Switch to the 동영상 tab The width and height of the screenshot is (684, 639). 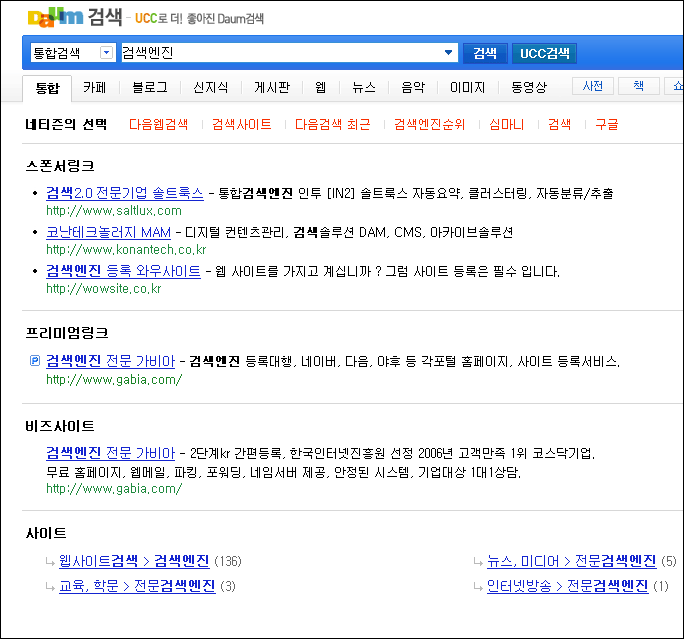(529, 87)
